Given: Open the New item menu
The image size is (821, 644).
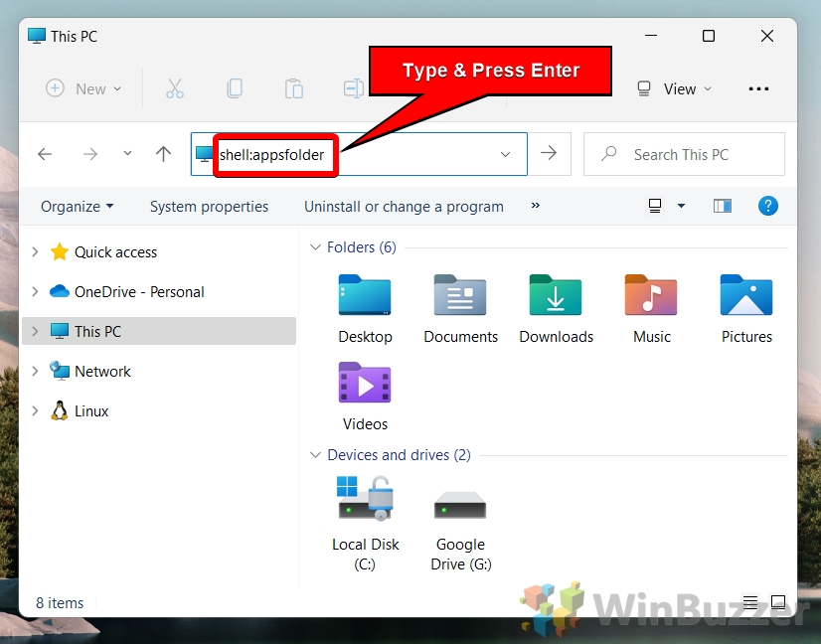Looking at the screenshot, I should [83, 88].
